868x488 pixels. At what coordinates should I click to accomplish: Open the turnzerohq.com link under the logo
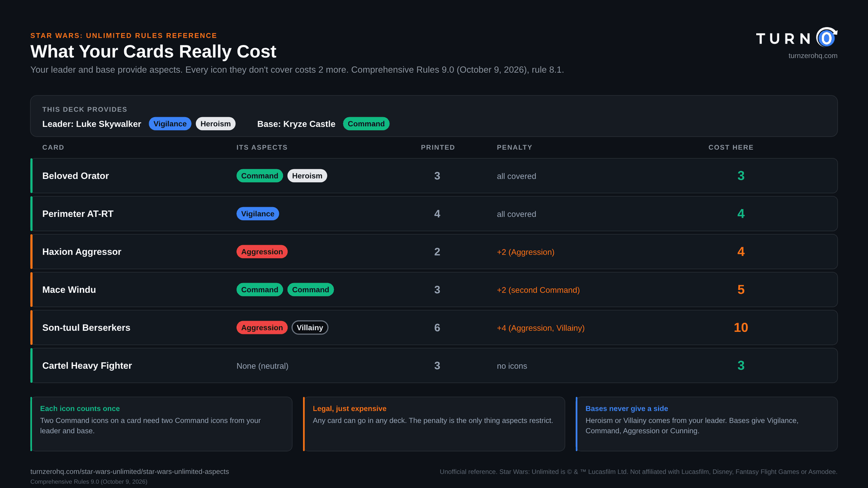point(813,56)
